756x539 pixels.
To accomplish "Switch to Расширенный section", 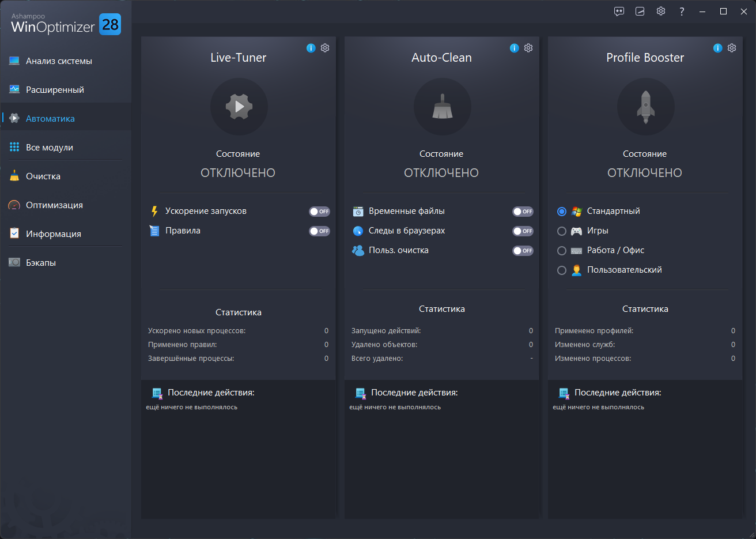I will pyautogui.click(x=66, y=90).
